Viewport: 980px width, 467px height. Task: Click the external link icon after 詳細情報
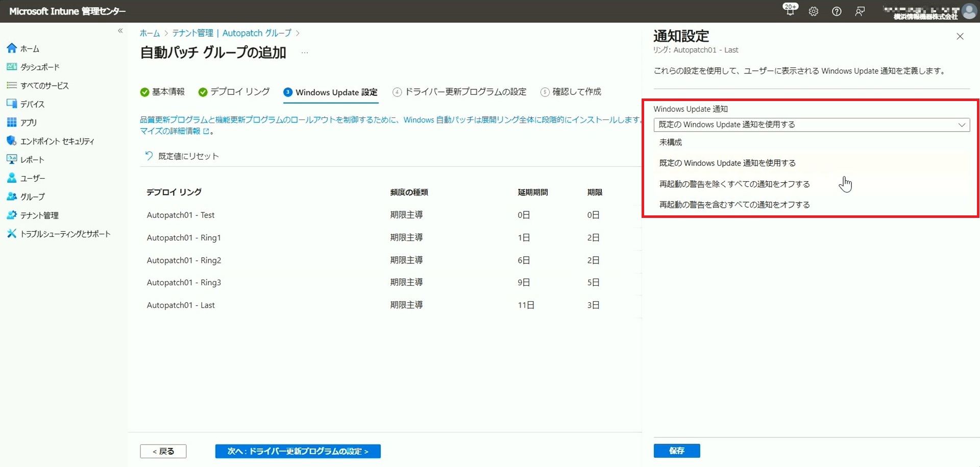pos(206,131)
